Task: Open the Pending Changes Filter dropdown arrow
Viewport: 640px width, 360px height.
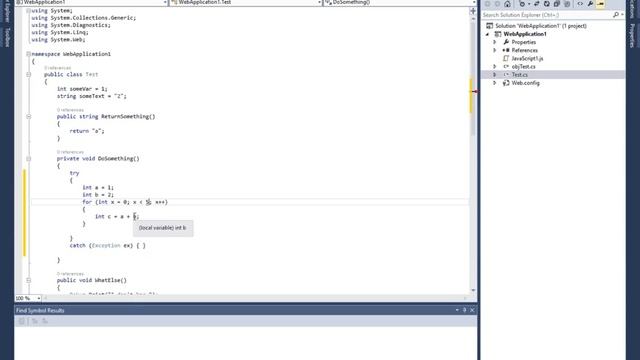Action: click(x=529, y=4)
